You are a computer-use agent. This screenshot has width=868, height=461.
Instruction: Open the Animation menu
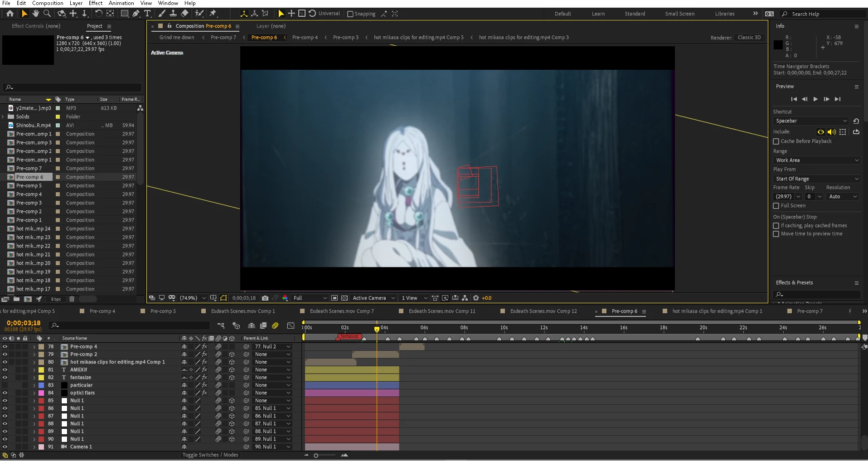121,3
